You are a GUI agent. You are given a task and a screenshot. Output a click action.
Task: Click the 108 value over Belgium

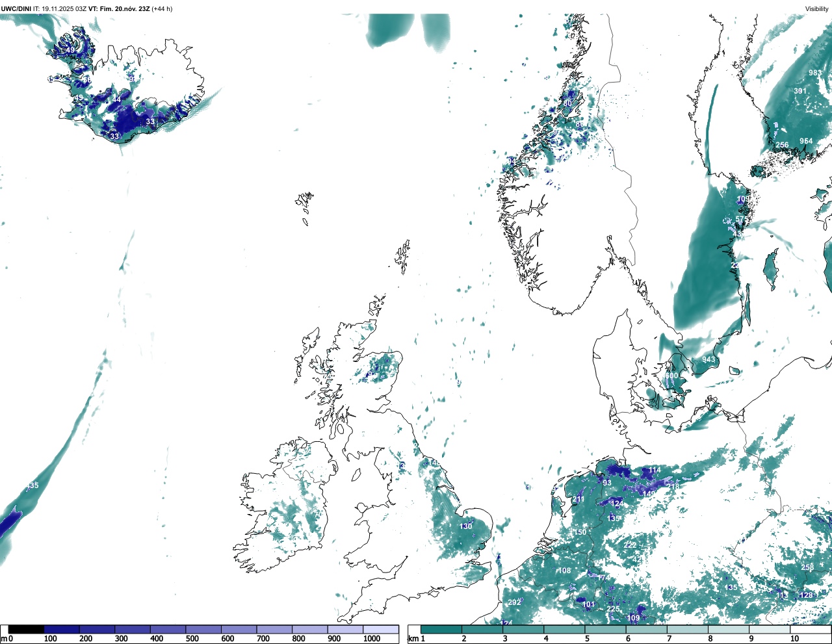[x=565, y=571]
